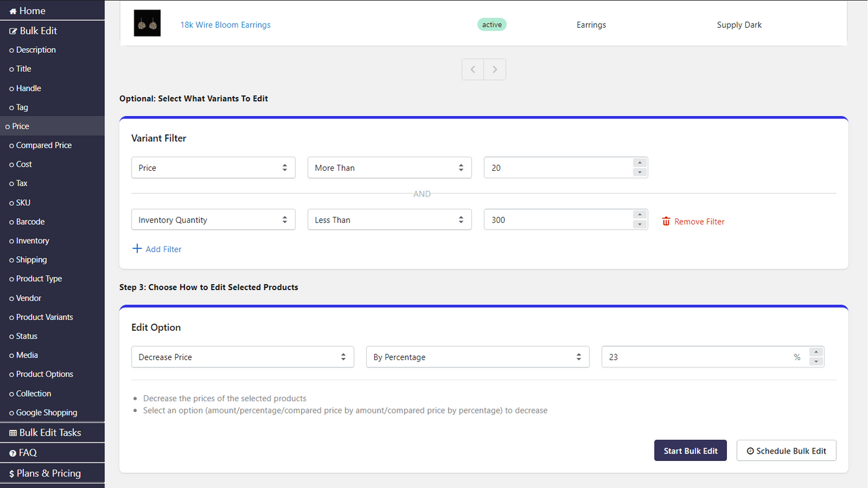Select the Bulk Edit pencil icon
Viewport: 868px width, 488px height.
12,30
